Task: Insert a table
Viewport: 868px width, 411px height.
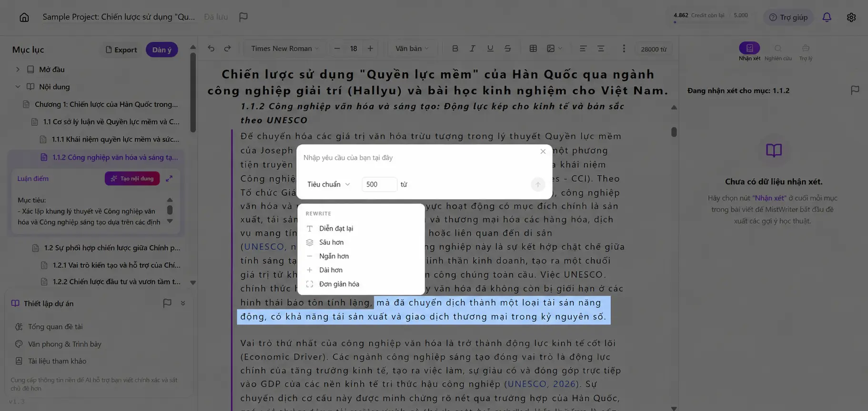Action: [533, 49]
